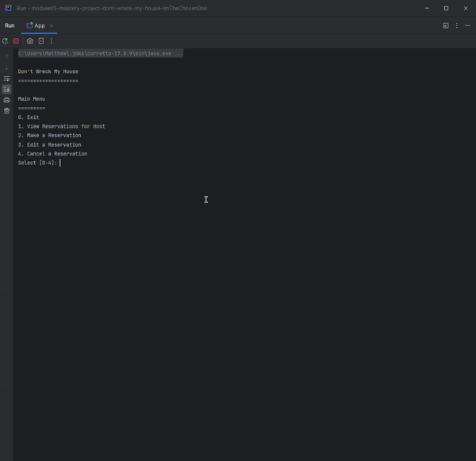The width and height of the screenshot is (476, 461).
Task: Open tool window options kebab menu
Action: click(x=456, y=25)
